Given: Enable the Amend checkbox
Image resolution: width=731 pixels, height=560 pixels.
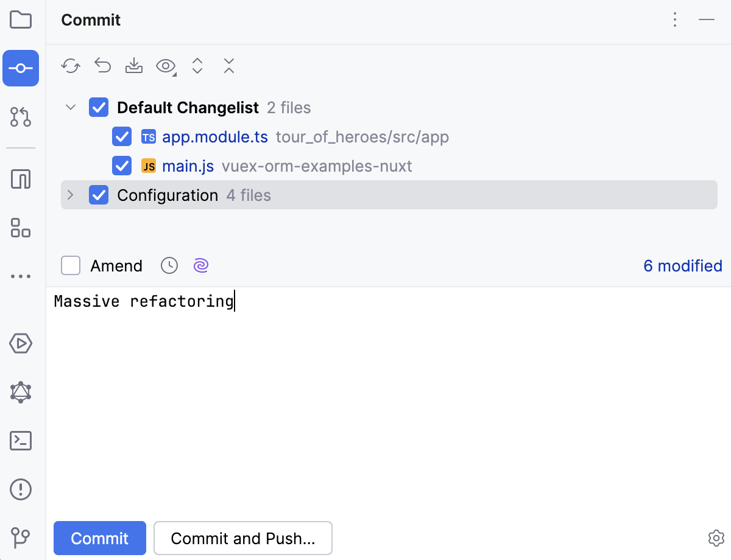Looking at the screenshot, I should pyautogui.click(x=70, y=265).
